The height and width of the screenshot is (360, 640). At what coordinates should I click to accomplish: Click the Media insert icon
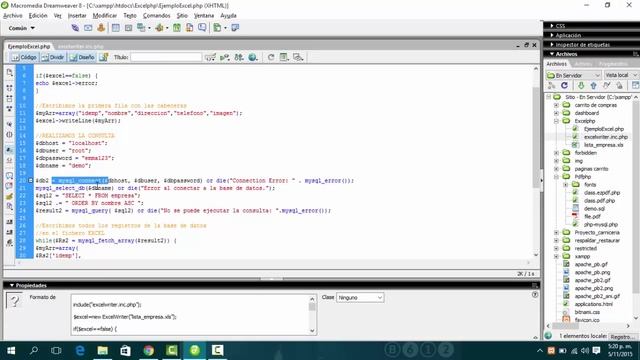160,28
